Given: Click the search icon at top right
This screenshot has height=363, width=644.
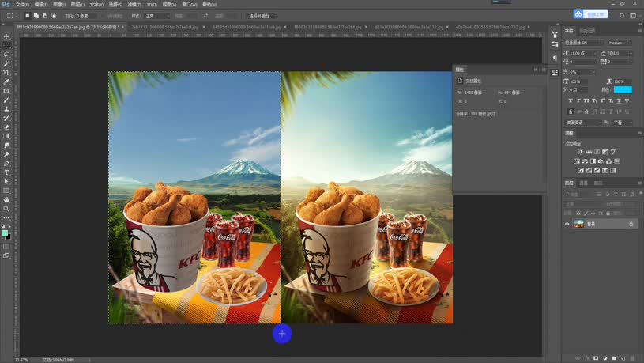Looking at the screenshot, I should (621, 16).
